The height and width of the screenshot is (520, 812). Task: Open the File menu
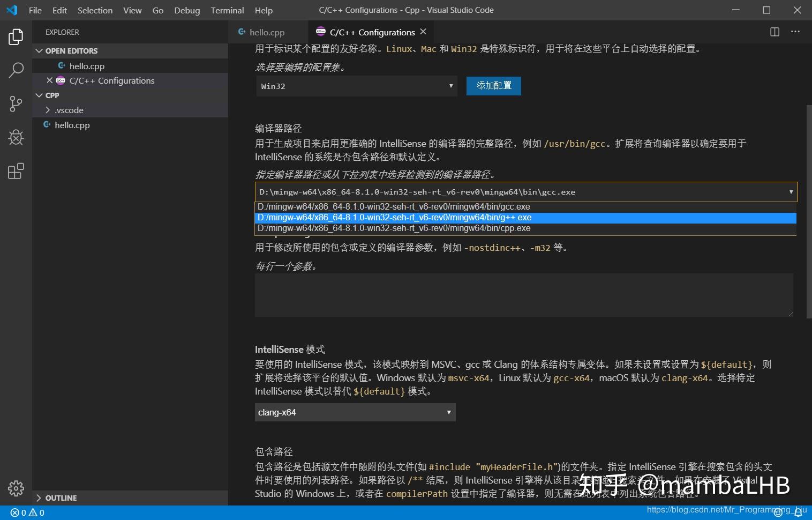click(35, 10)
